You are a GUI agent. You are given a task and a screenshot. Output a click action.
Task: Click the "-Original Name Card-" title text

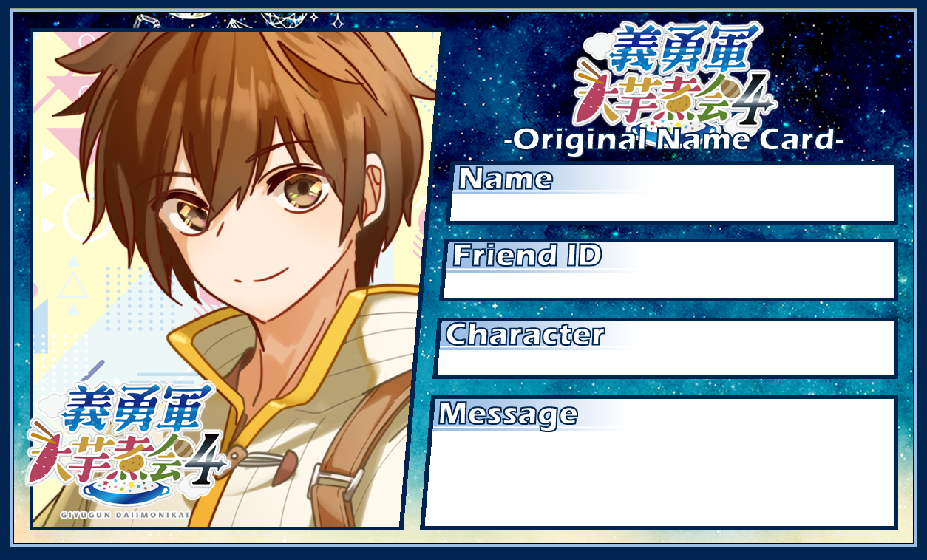(x=673, y=138)
